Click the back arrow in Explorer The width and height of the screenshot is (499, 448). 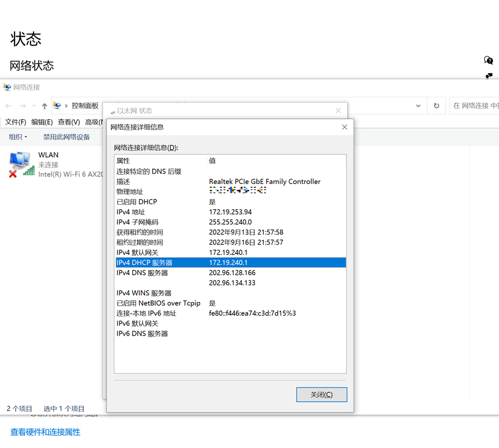pyautogui.click(x=9, y=106)
